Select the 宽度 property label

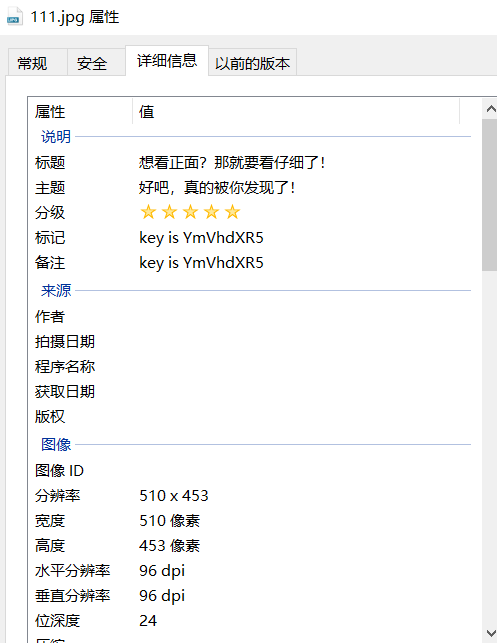click(50, 521)
